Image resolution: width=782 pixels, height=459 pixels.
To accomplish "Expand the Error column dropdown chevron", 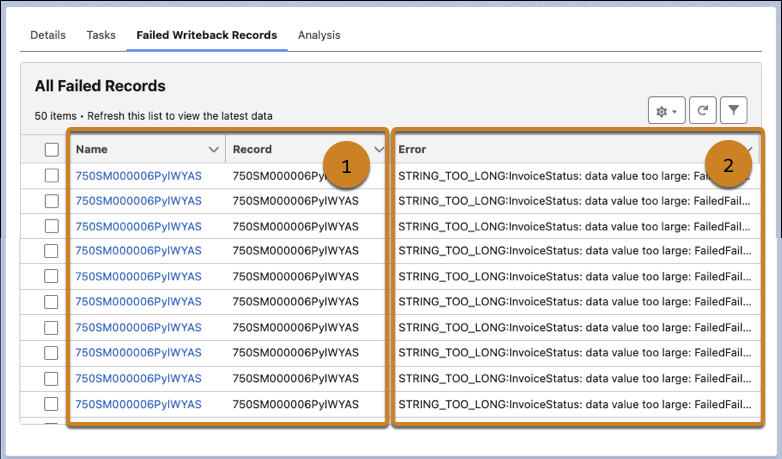I will [749, 149].
